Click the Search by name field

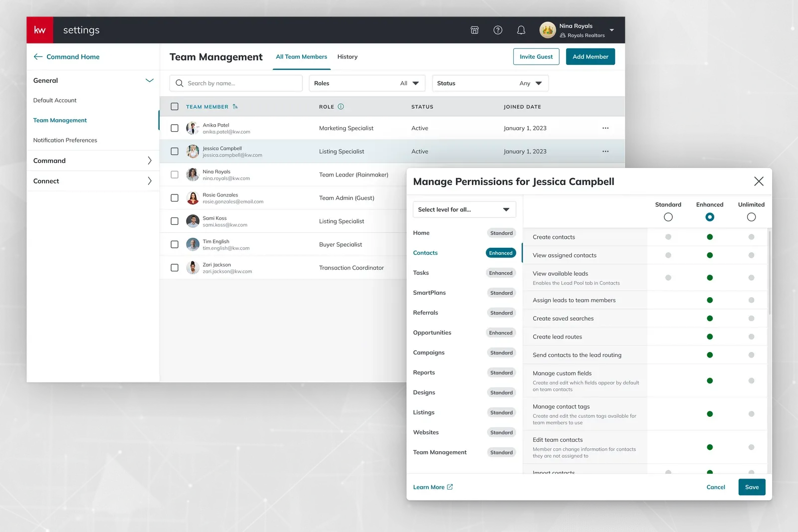point(236,83)
